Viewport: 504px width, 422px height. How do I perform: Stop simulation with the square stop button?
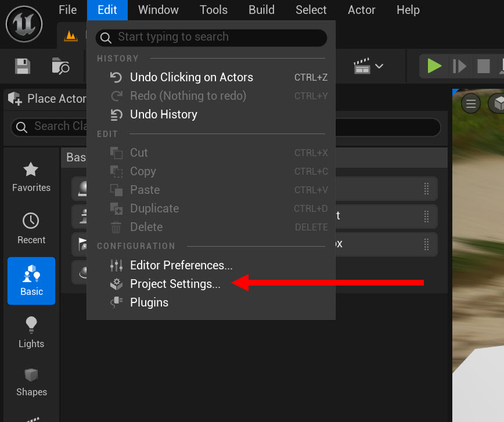tap(484, 66)
